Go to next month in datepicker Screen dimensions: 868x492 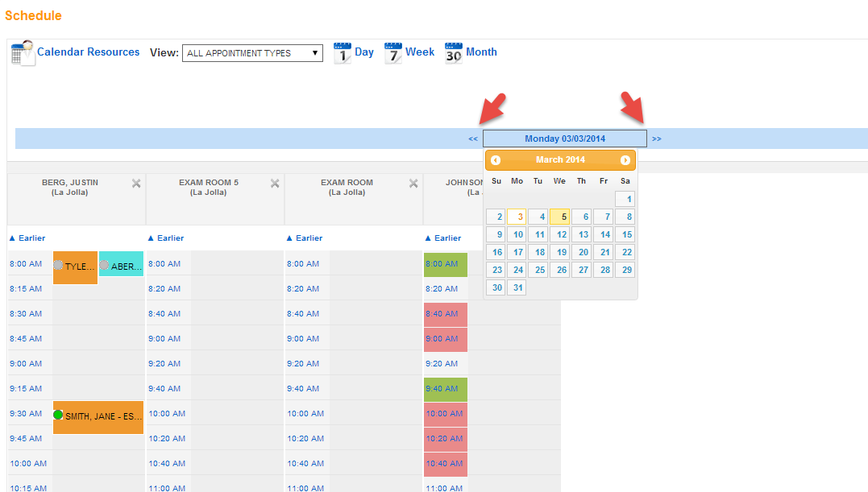pyautogui.click(x=625, y=160)
